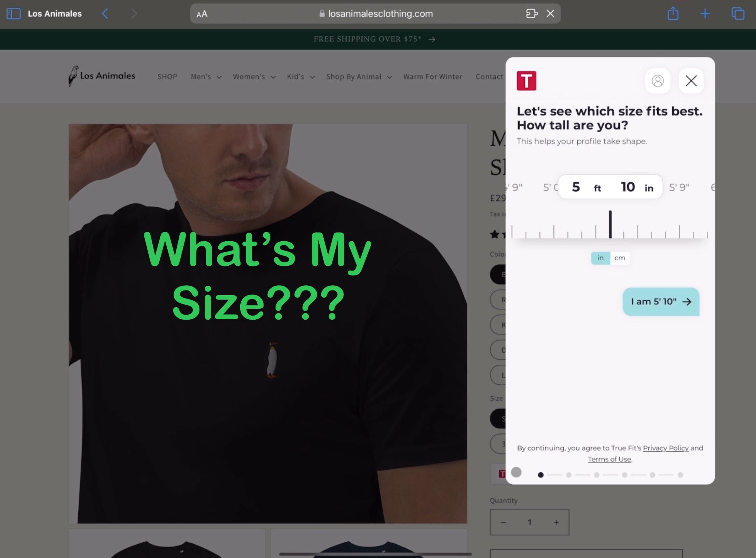This screenshot has height=558, width=756.
Task: Expand the Women's dropdown navigation menu
Action: click(254, 76)
